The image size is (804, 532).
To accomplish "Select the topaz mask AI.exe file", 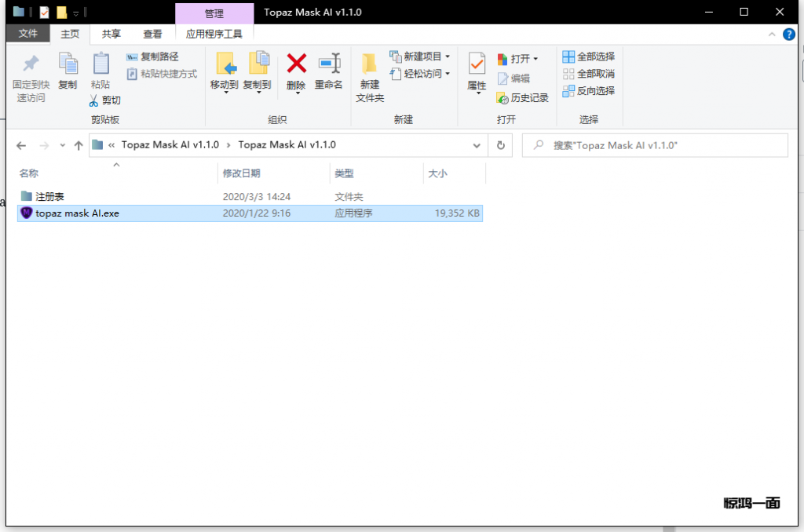I will coord(78,213).
